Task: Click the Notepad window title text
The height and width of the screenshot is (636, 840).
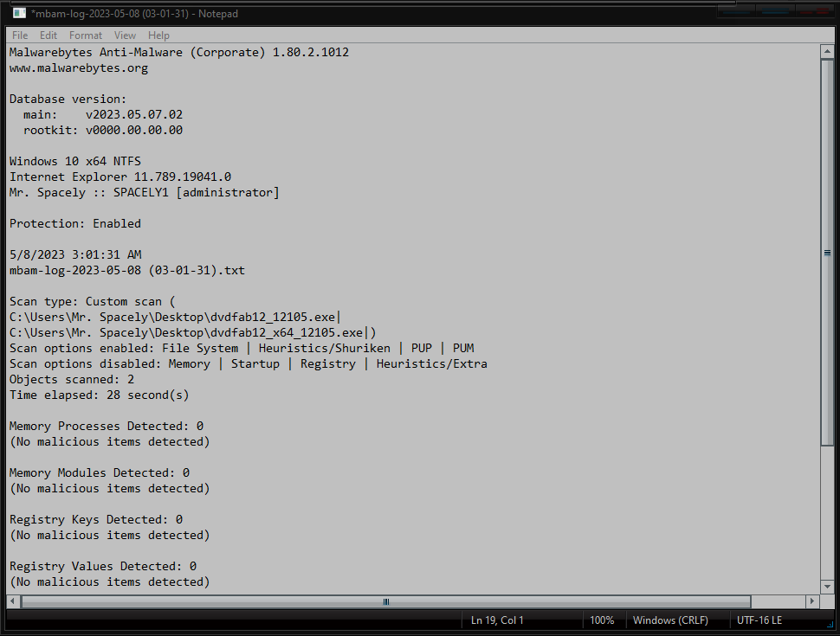Action: coord(134,13)
